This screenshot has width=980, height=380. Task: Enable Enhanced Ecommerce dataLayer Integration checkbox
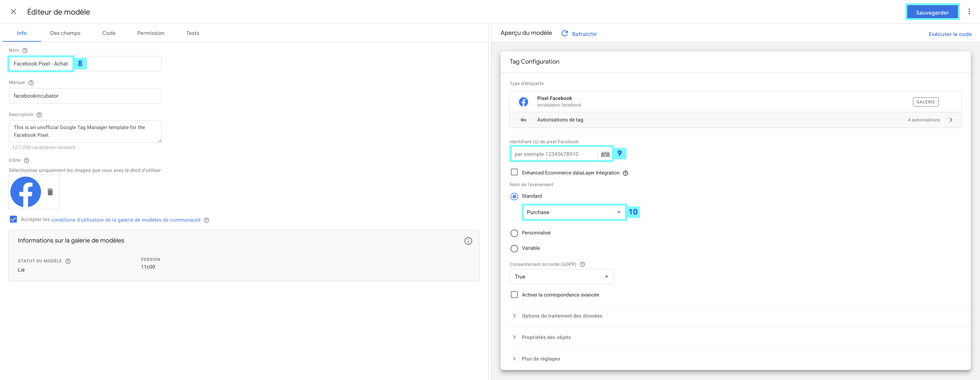pyautogui.click(x=514, y=172)
